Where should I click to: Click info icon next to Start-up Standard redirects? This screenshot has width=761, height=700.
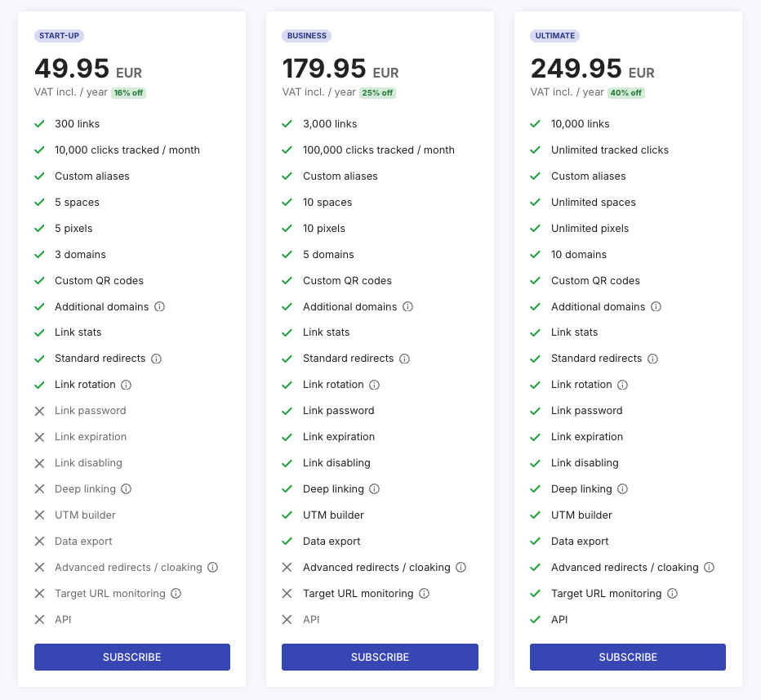point(157,359)
